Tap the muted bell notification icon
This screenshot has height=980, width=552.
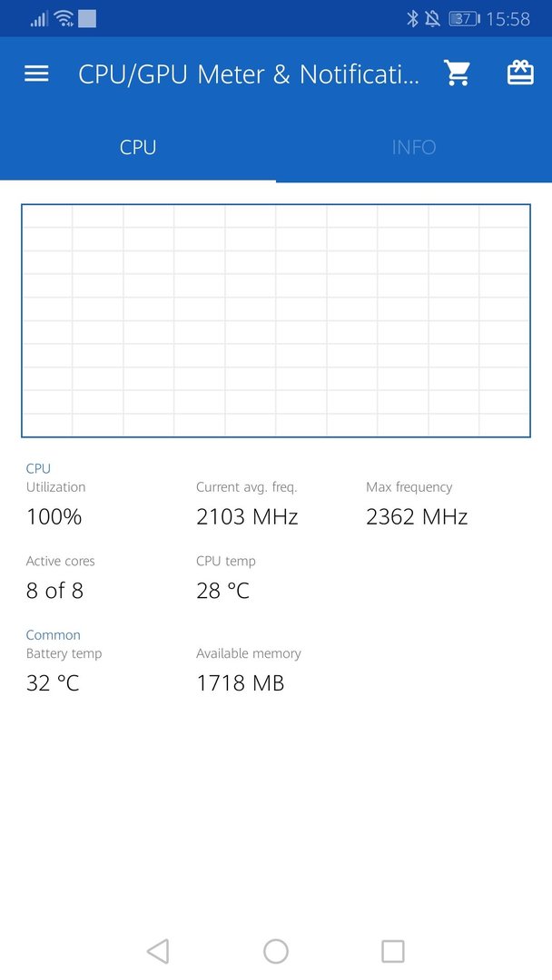(x=432, y=19)
